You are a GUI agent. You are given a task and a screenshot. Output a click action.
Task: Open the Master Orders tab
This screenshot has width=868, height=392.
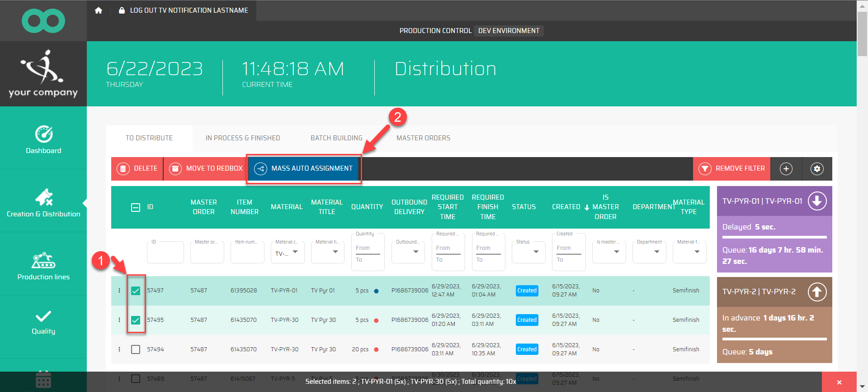423,138
